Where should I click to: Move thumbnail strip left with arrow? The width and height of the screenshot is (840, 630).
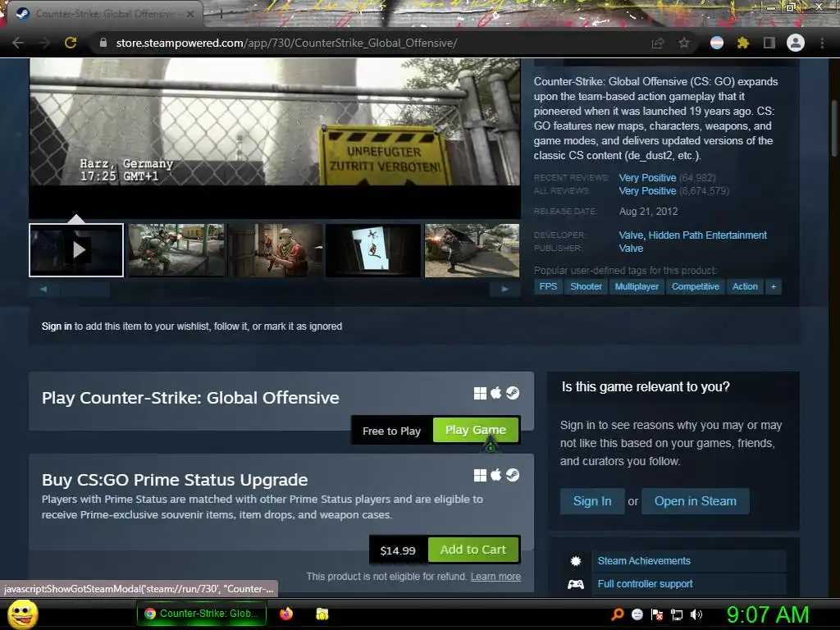tap(43, 289)
